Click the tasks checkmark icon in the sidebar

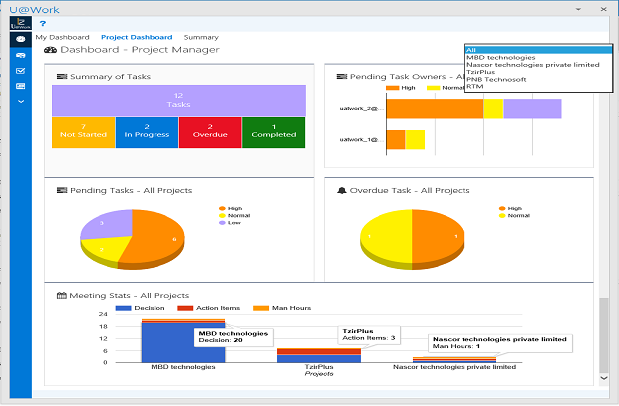21,71
